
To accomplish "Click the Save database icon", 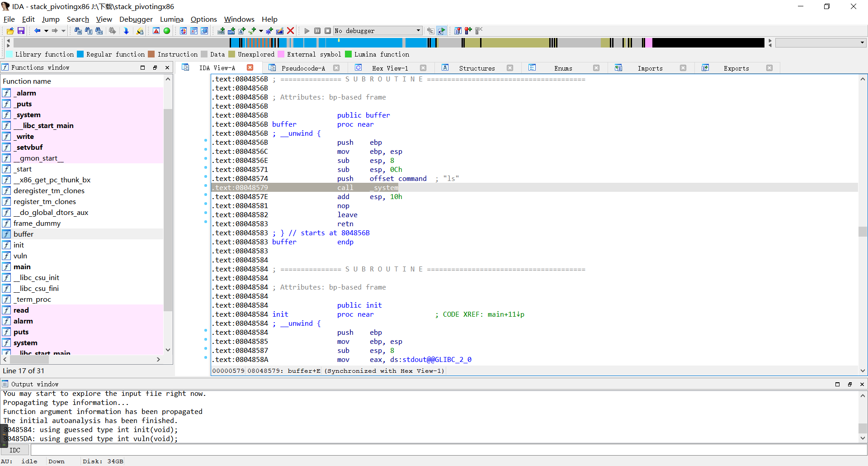I will 21,31.
